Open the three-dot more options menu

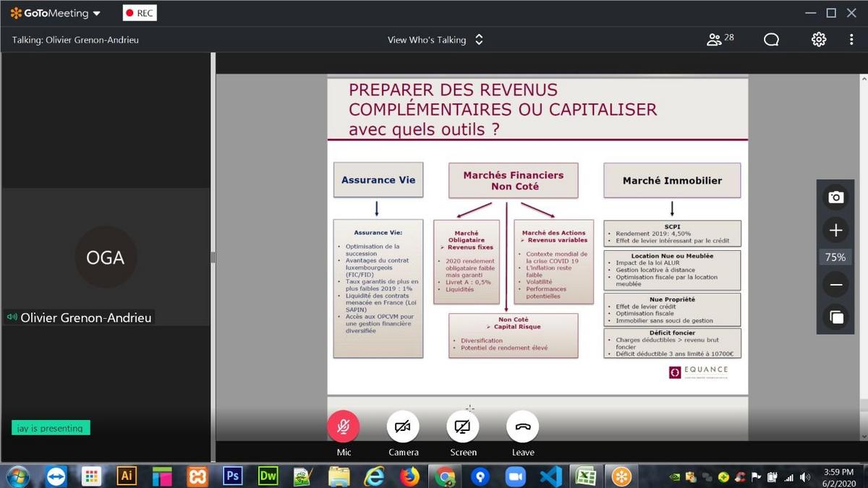click(x=851, y=40)
